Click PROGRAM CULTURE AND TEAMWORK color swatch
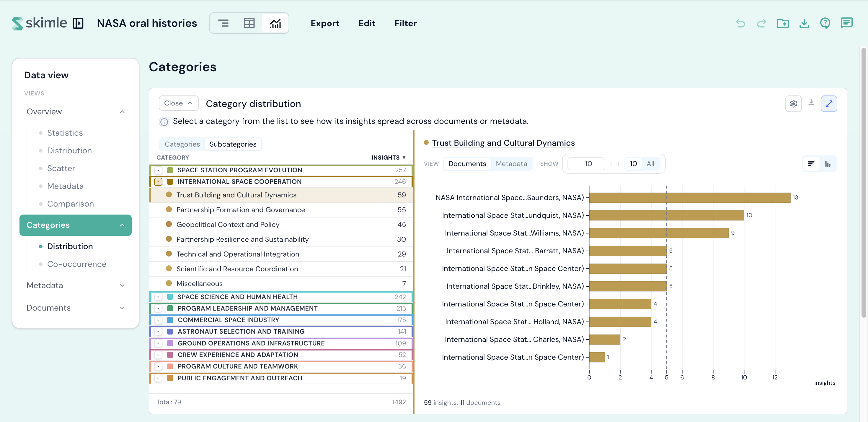This screenshot has width=868, height=422. coord(170,367)
